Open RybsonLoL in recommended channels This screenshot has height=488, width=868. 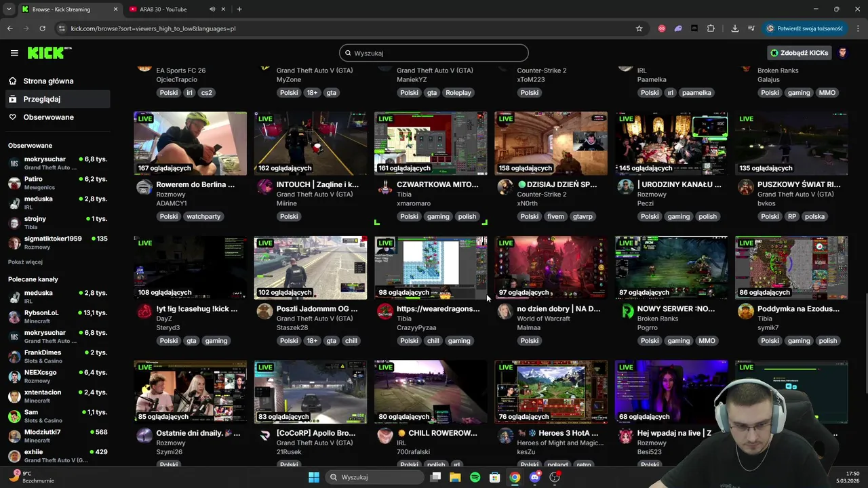click(58, 317)
